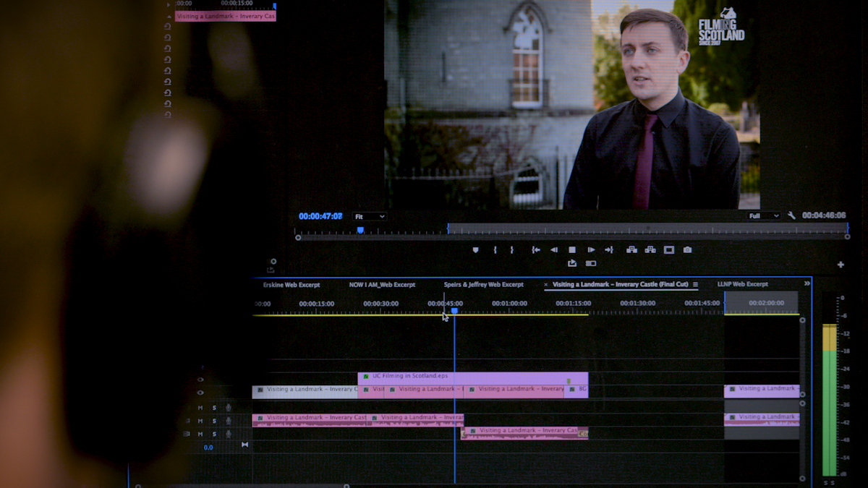Toggle eye visibility for the top video track
The height and width of the screenshot is (488, 868).
pos(200,380)
